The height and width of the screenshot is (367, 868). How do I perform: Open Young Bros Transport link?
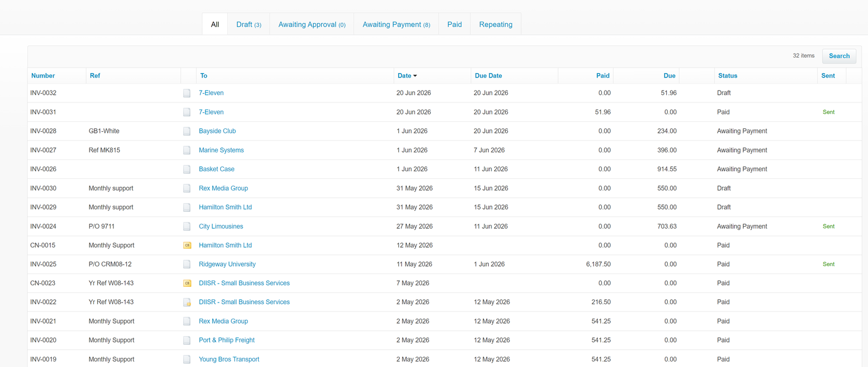[x=229, y=359]
